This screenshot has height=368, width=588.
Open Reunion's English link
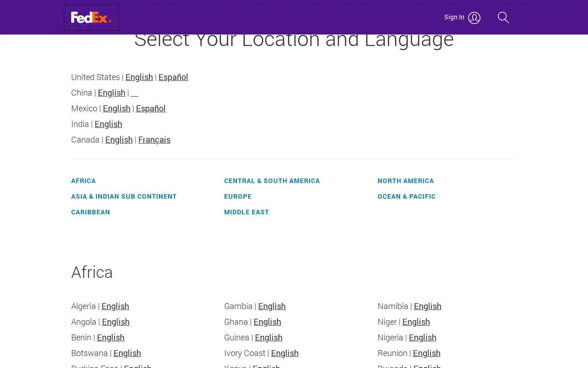tap(427, 353)
